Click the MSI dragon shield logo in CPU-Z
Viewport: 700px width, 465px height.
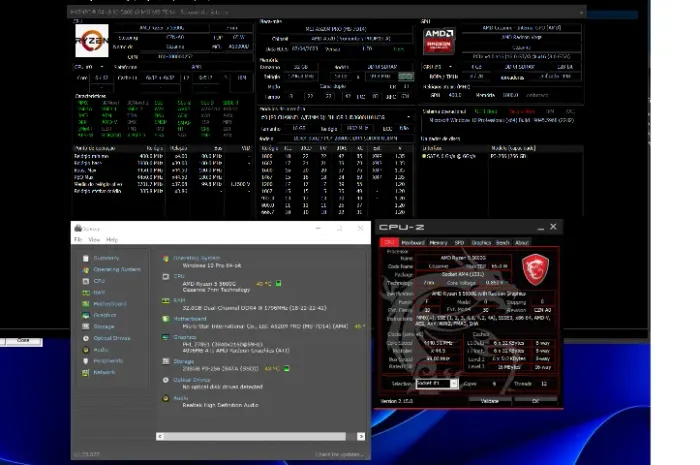535,270
